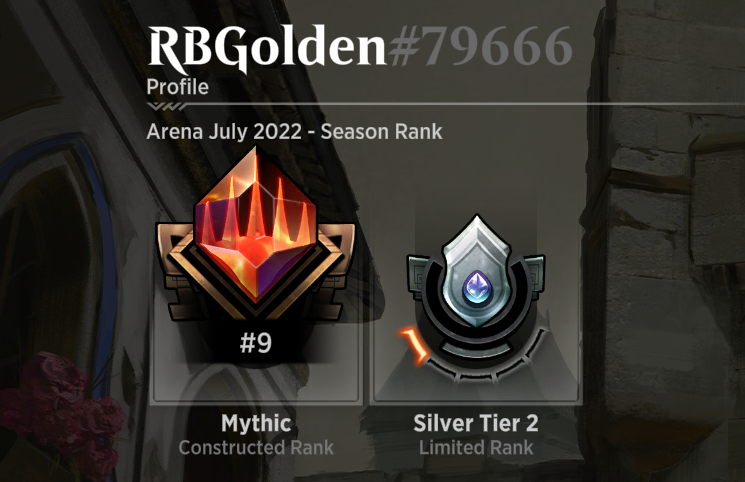The image size is (745, 482).
Task: Click the purple gem inside silver shield
Action: 477,287
